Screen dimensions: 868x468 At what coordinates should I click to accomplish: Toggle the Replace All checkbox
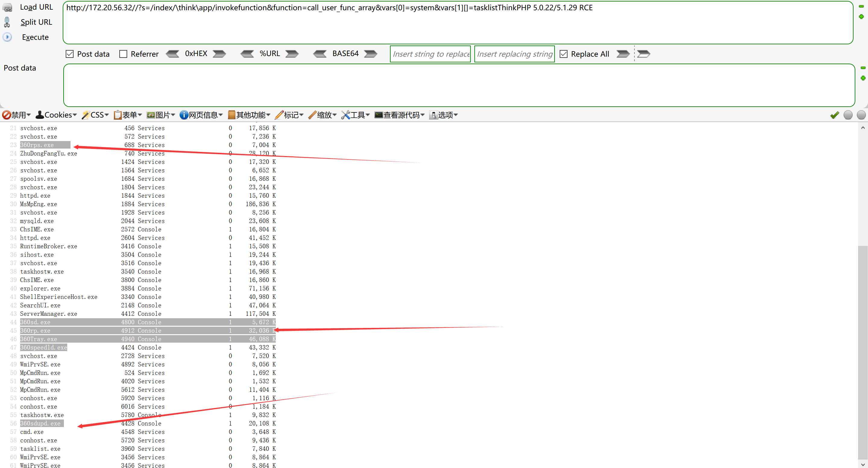pos(563,54)
